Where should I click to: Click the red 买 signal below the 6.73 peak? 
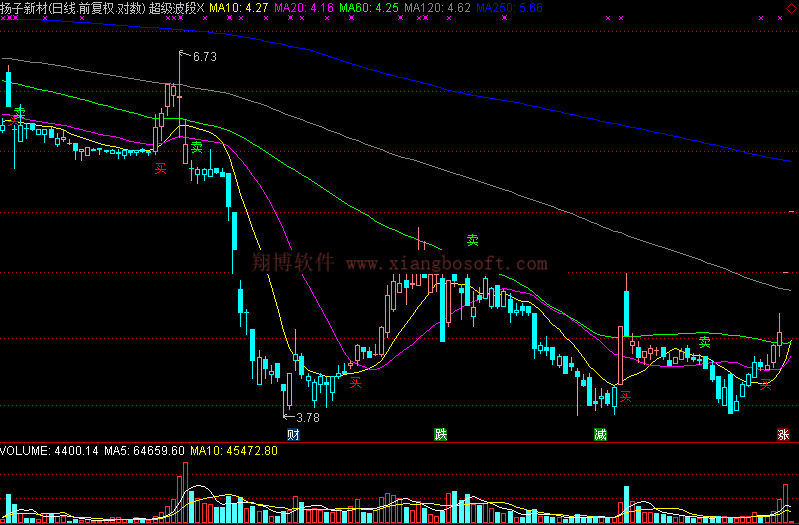point(160,169)
